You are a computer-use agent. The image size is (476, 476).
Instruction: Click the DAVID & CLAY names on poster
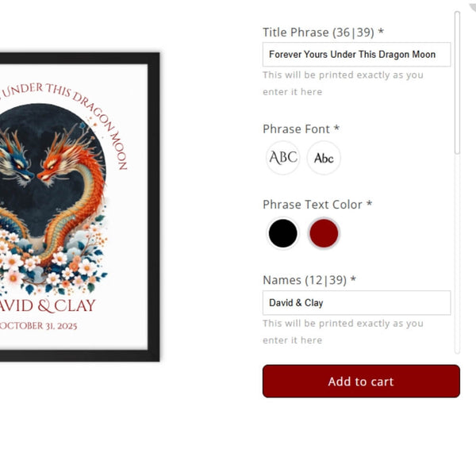(x=47, y=305)
